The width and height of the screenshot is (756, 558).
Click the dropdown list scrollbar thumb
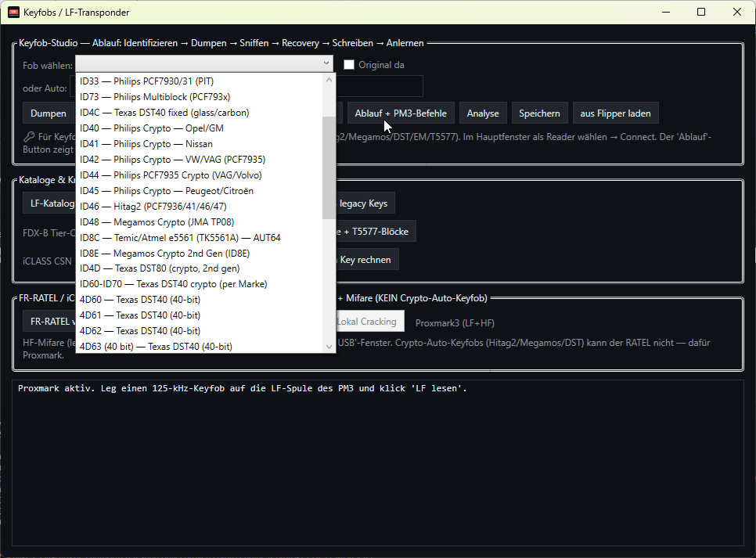[329, 167]
